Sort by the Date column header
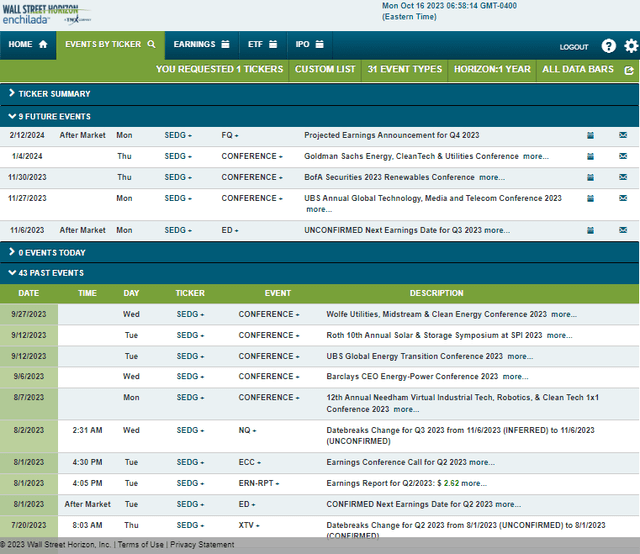This screenshot has height=554, width=640. tap(29, 293)
